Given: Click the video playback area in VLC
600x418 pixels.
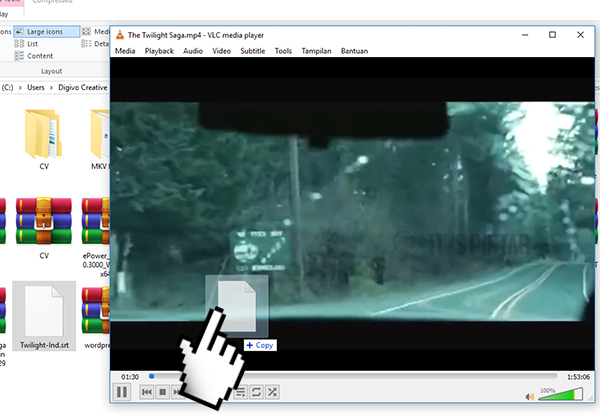Looking at the screenshot, I should (x=352, y=214).
